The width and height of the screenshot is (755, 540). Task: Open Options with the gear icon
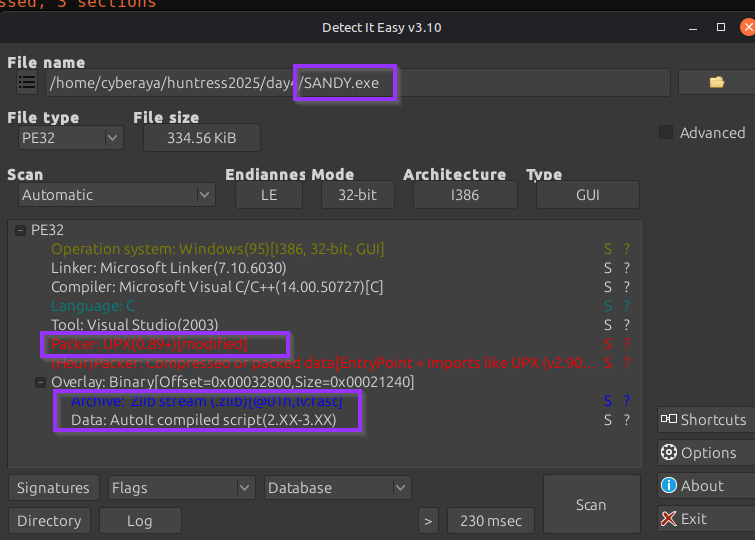click(668, 452)
